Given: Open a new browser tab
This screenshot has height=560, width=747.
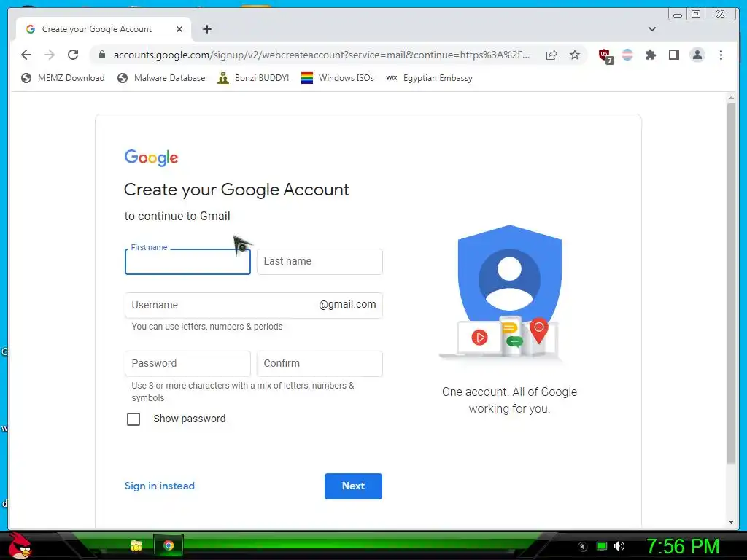Looking at the screenshot, I should (x=206, y=29).
